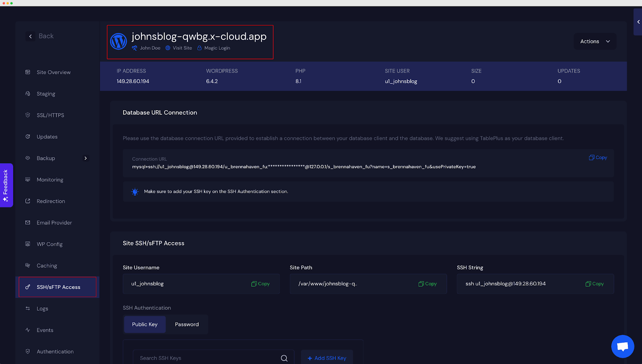The height and width of the screenshot is (364, 642).
Task: Go to SSL/HTTPS settings
Action: point(50,115)
